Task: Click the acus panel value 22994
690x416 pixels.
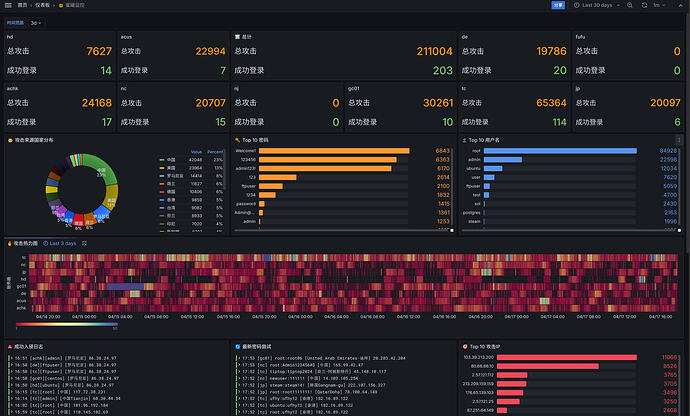Action: [x=210, y=52]
